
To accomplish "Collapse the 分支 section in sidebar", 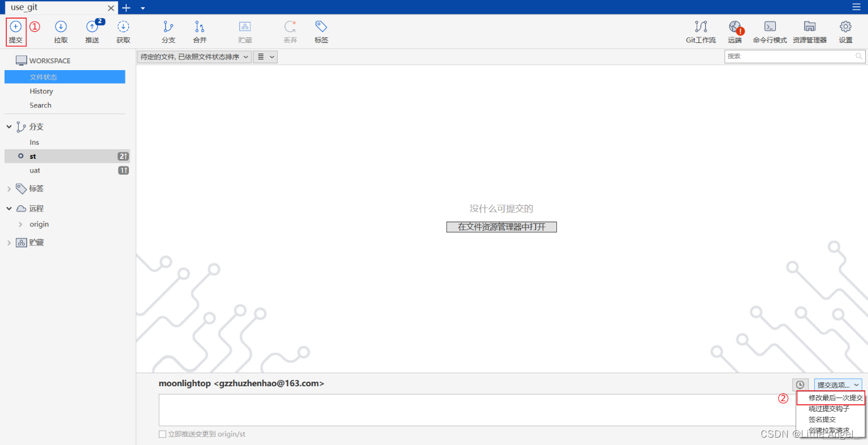I will 8,127.
